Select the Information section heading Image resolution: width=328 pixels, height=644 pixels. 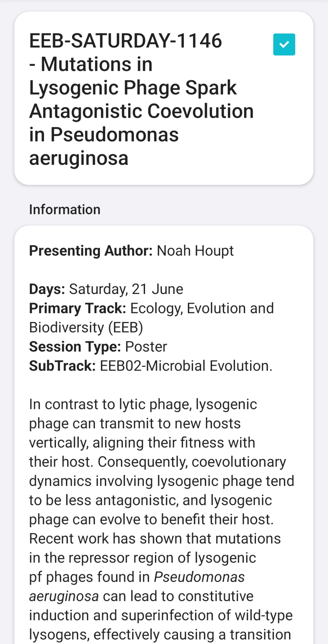click(65, 210)
